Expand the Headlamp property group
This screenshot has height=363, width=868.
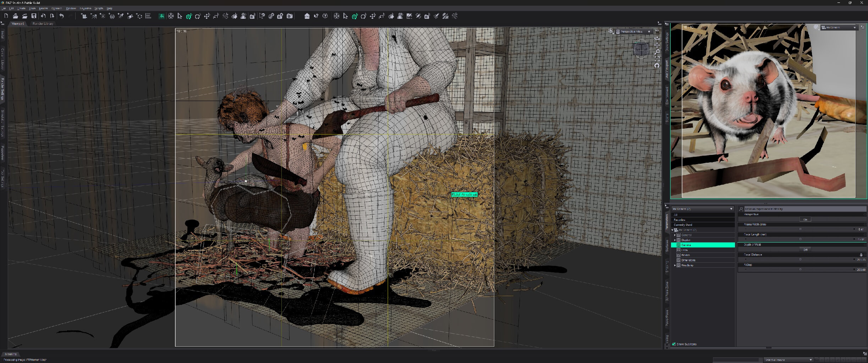pos(675,265)
